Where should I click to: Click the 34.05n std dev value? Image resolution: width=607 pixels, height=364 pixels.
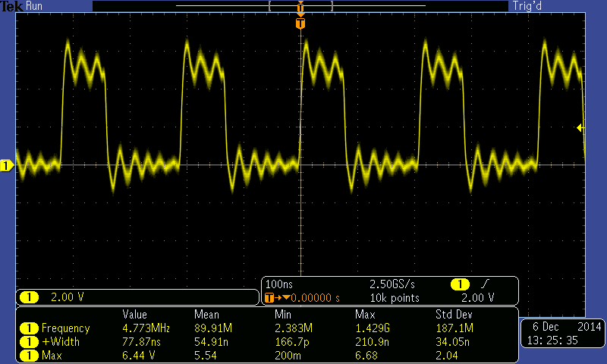pos(452,342)
